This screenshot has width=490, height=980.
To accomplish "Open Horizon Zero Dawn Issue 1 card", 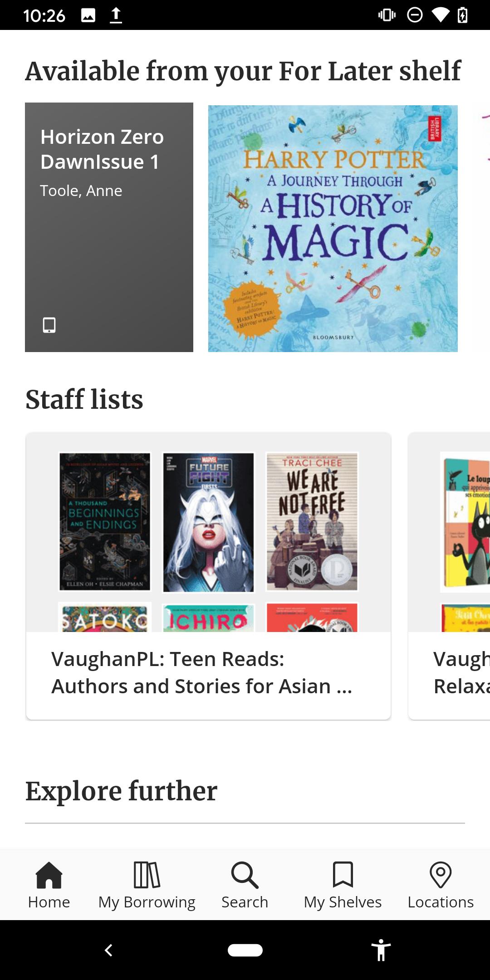I will tap(109, 227).
